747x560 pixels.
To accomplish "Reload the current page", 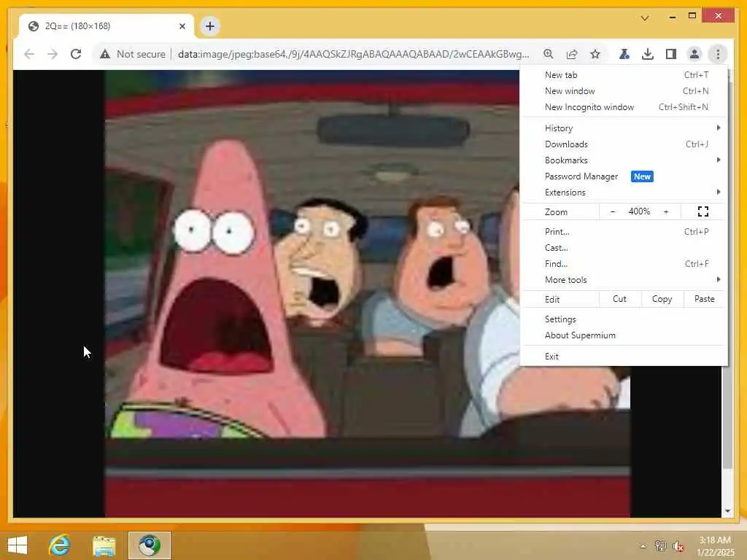I will tap(76, 54).
